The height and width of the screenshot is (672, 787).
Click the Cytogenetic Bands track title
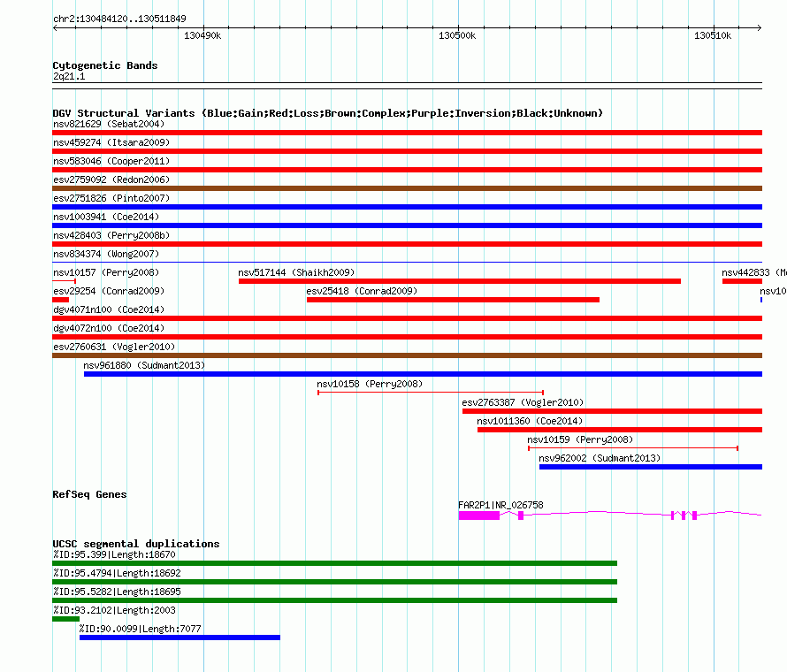105,65
